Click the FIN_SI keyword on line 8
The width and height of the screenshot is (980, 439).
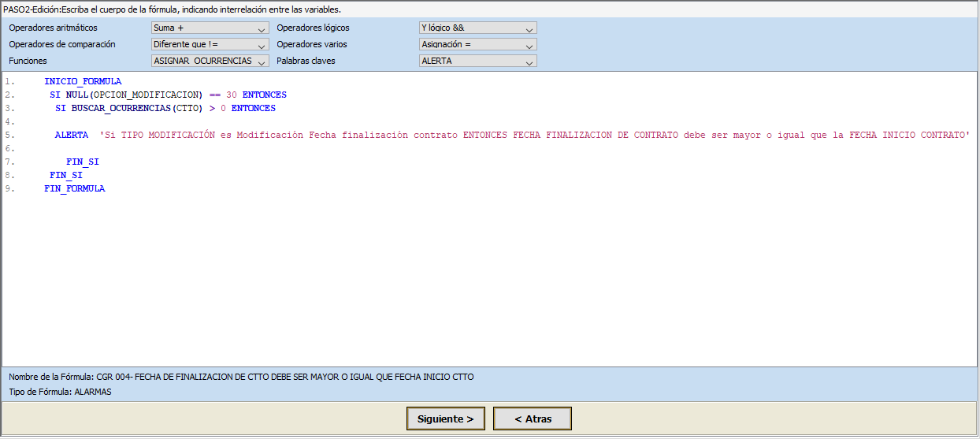[x=65, y=175]
